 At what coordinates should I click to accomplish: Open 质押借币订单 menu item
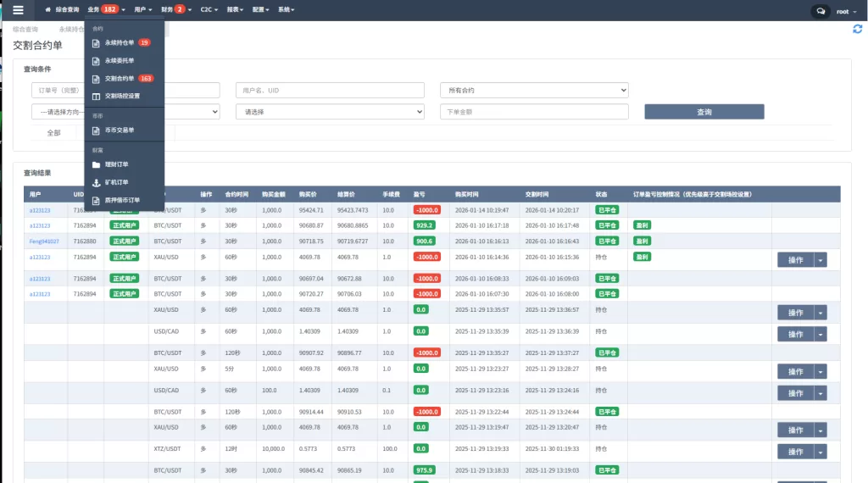122,200
